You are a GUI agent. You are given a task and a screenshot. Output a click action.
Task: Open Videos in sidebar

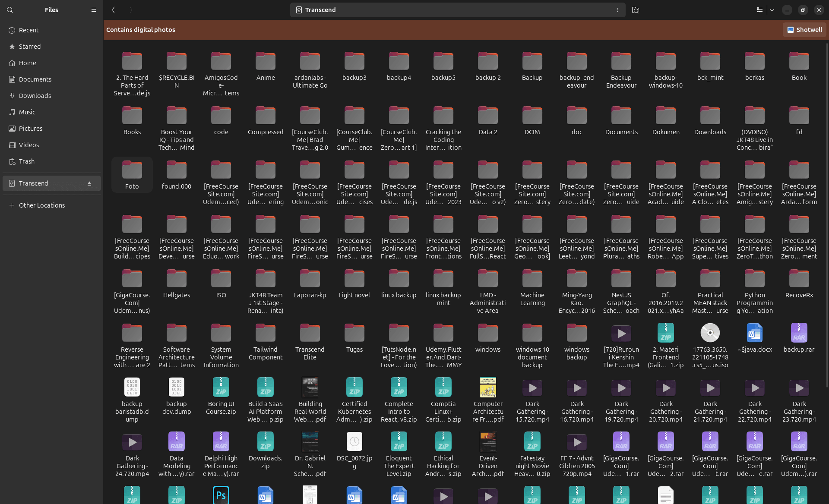[x=52, y=145]
